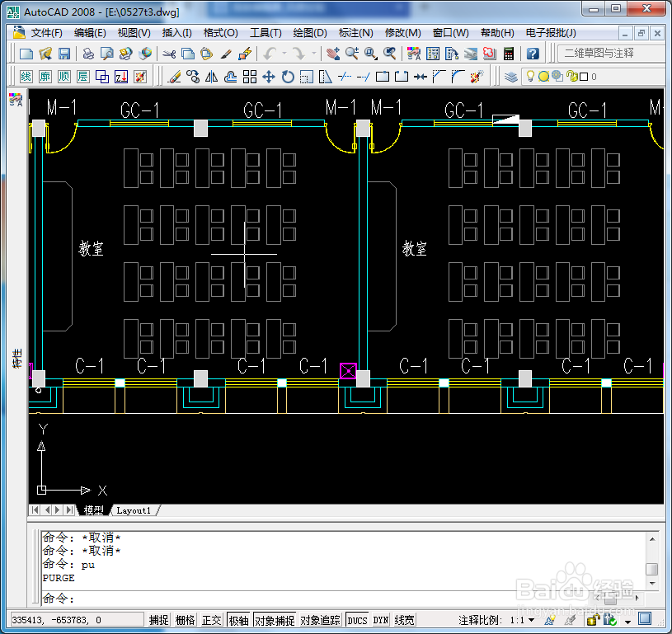Toggle DYN dynamic input in status bar
672x634 pixels.
pyautogui.click(x=381, y=620)
